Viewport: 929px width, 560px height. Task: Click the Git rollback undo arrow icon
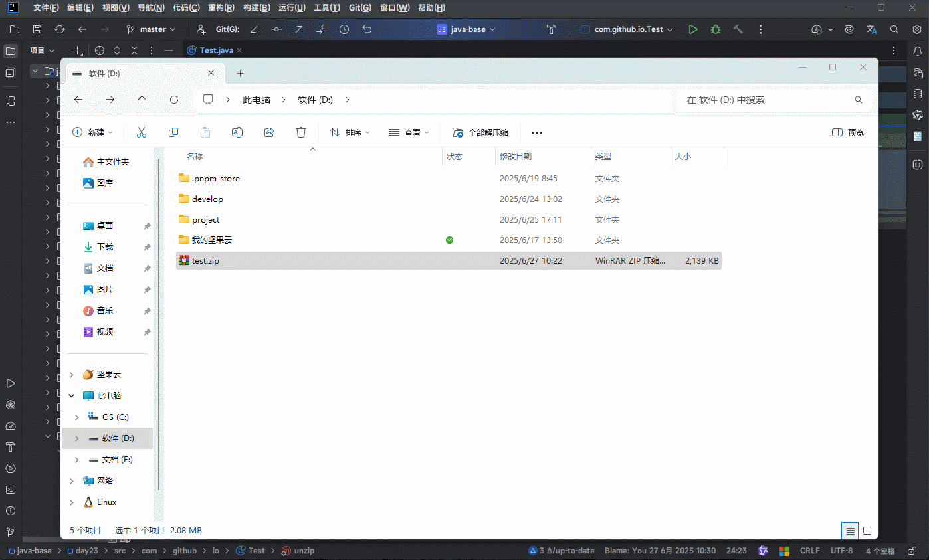tap(367, 29)
